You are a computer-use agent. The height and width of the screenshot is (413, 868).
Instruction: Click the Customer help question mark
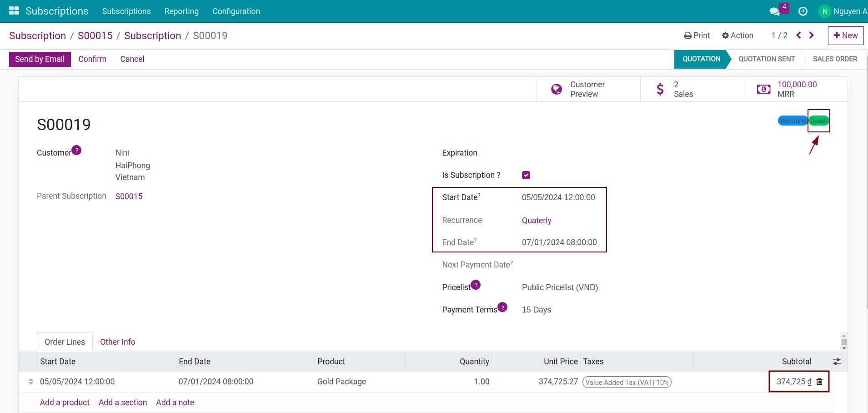click(x=76, y=150)
